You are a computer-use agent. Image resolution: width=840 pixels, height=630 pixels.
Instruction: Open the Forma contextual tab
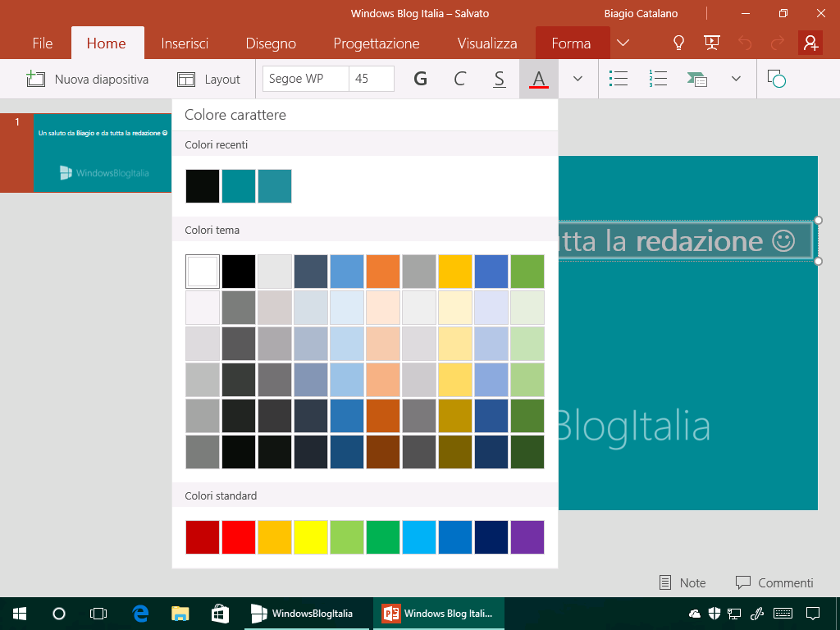572,43
